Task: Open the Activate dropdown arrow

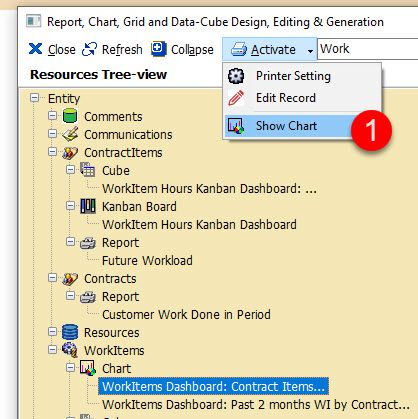Action: 310,51
